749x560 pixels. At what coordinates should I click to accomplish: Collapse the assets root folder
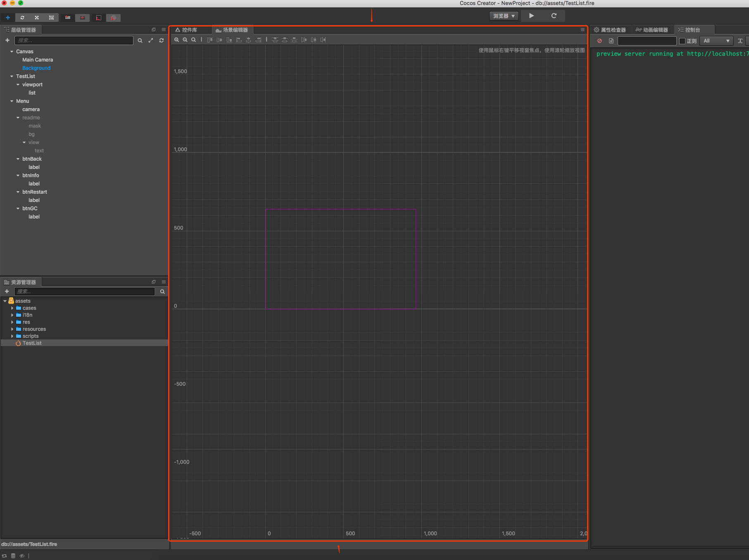[x=5, y=301]
